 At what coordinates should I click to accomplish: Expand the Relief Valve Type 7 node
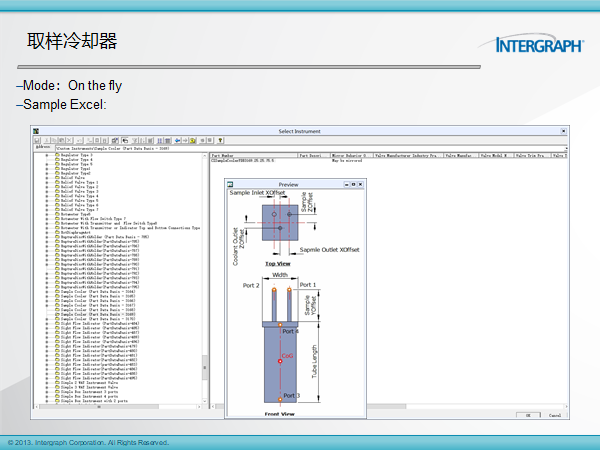tap(47, 210)
